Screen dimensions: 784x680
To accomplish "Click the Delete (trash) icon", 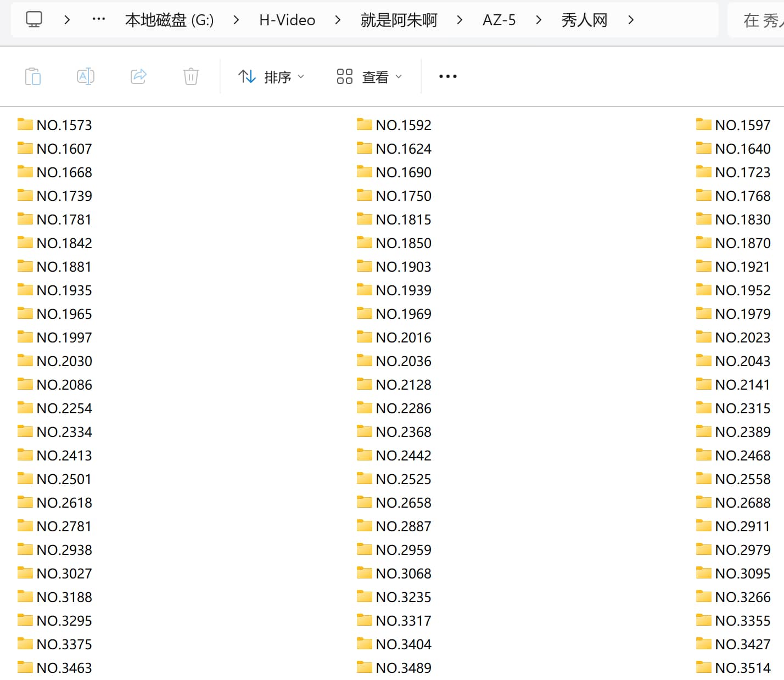I will (190, 76).
